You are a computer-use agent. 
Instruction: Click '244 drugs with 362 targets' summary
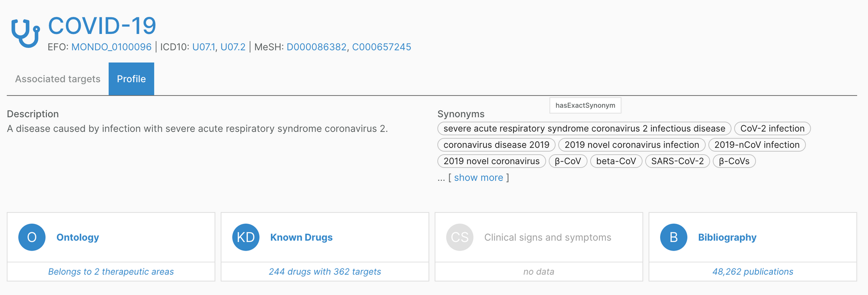[x=325, y=272]
